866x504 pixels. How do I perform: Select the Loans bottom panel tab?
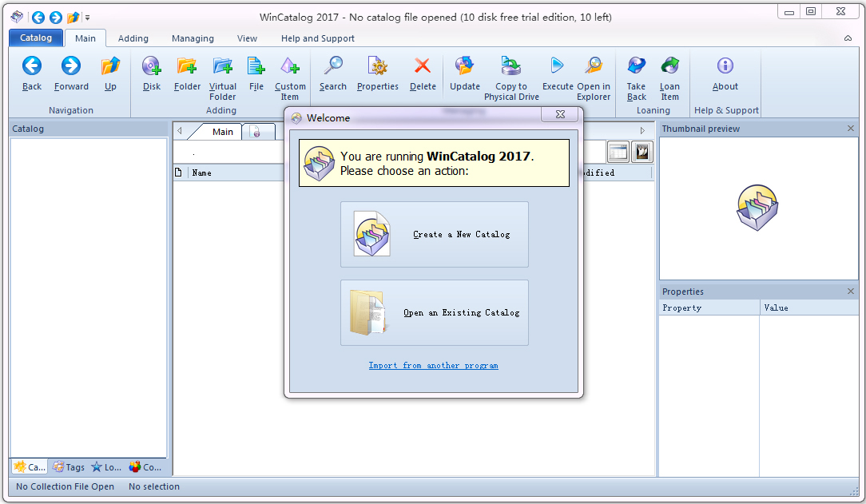point(106,467)
